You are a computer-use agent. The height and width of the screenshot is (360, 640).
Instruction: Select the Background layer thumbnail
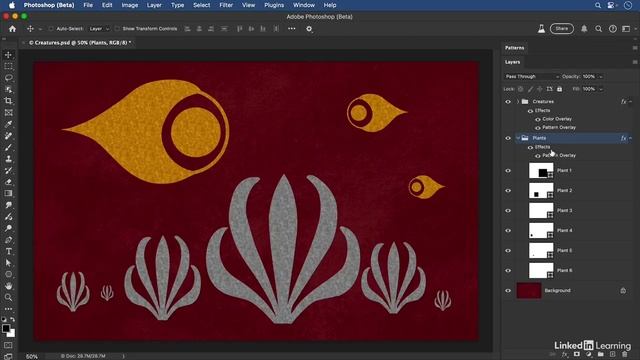(529, 291)
